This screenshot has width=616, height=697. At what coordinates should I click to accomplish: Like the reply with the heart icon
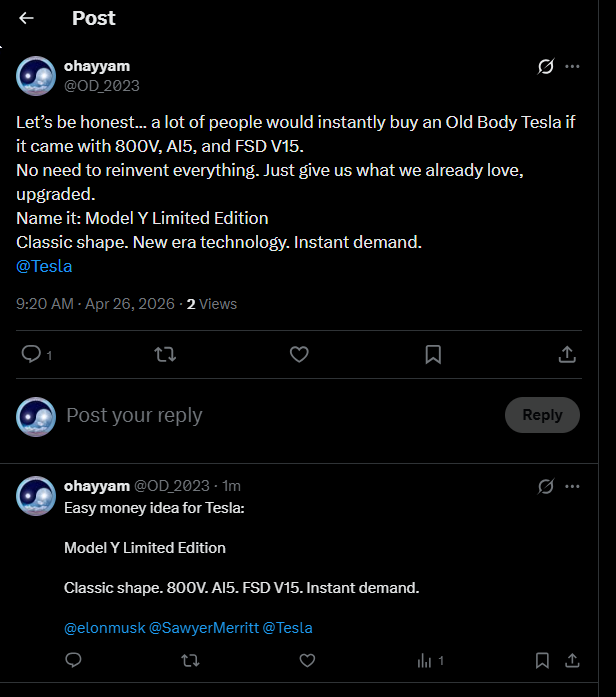(x=307, y=660)
